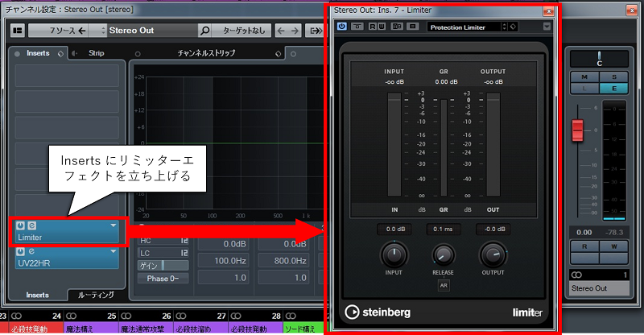Click the 100.0Hz frequency field
This screenshot has width=644, height=335.
click(x=224, y=261)
